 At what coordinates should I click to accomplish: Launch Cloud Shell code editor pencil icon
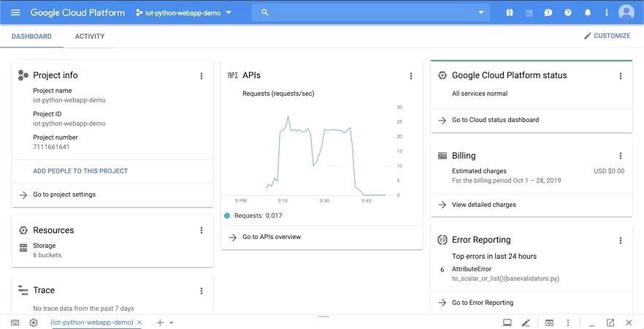pos(526,323)
